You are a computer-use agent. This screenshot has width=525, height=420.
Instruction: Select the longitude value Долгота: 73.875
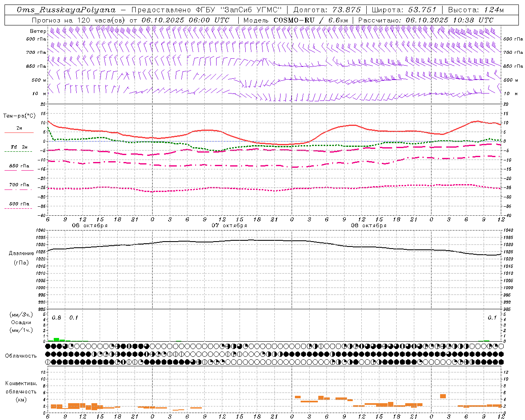[x=327, y=10]
